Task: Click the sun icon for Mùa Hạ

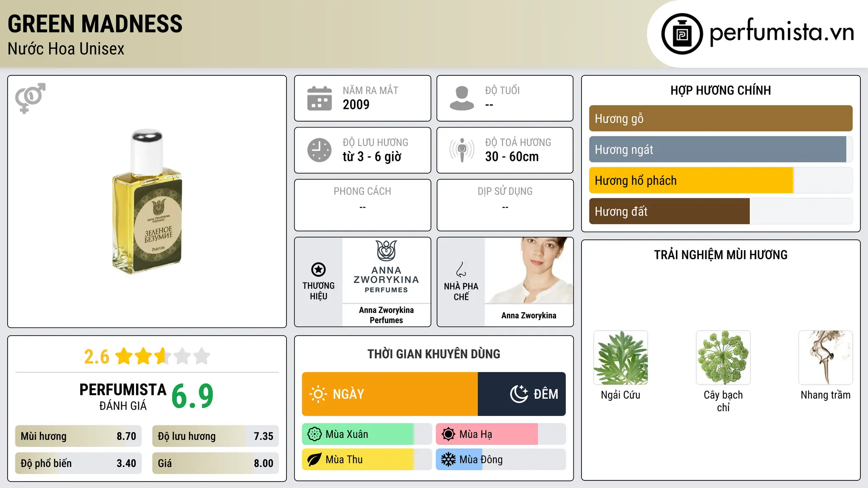Action: coord(448,434)
